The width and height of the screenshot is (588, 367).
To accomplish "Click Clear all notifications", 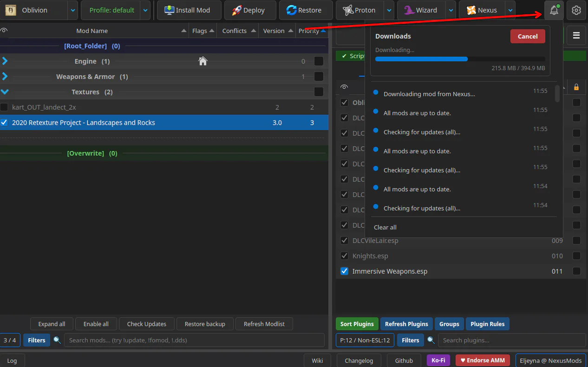I will pyautogui.click(x=385, y=227).
